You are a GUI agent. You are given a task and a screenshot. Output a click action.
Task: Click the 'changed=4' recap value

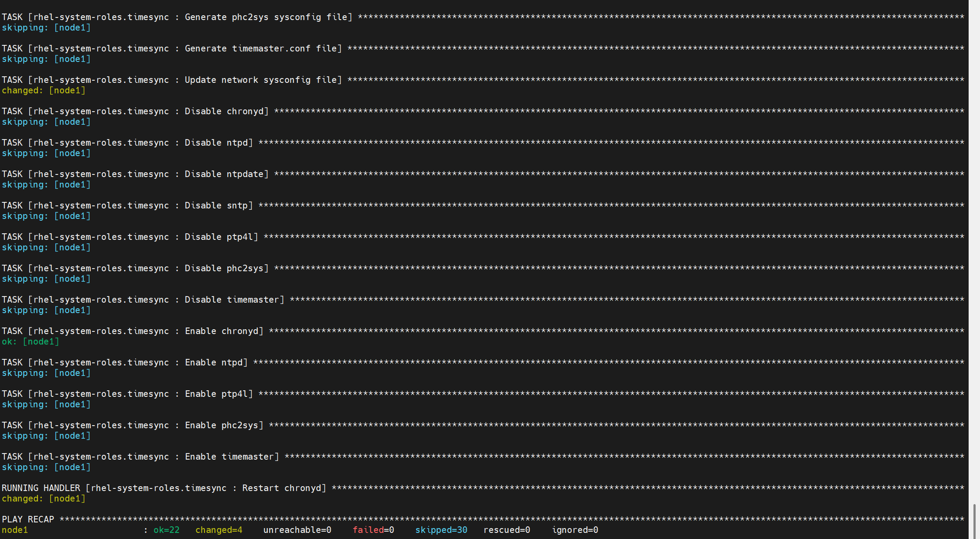pyautogui.click(x=219, y=530)
